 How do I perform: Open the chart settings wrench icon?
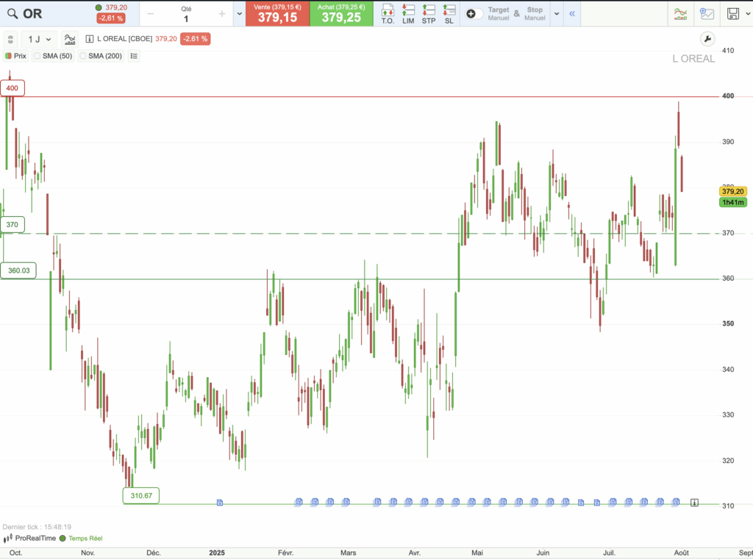(x=707, y=39)
